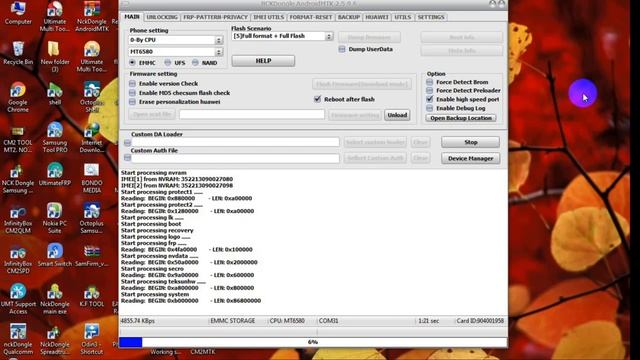Go to the BACKUP tab
Screen dimensions: 640x360
click(x=349, y=17)
